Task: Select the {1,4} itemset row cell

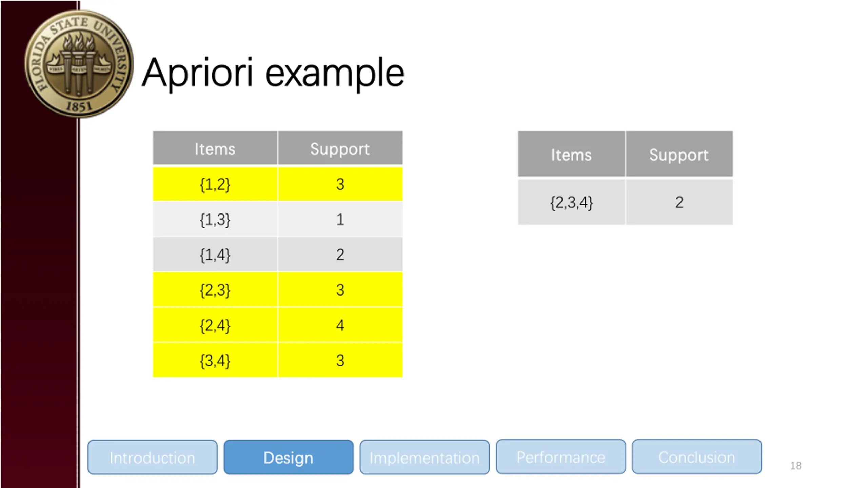Action: [x=215, y=255]
